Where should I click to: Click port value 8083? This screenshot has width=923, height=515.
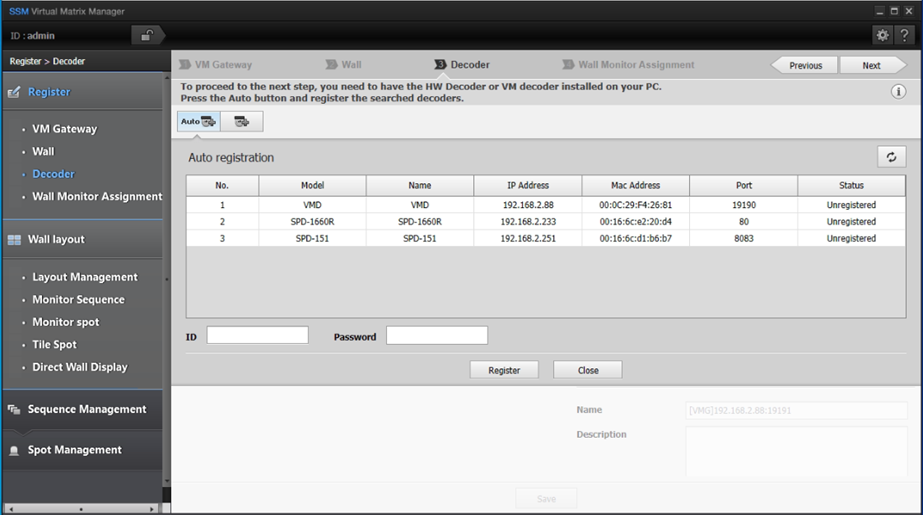click(744, 238)
